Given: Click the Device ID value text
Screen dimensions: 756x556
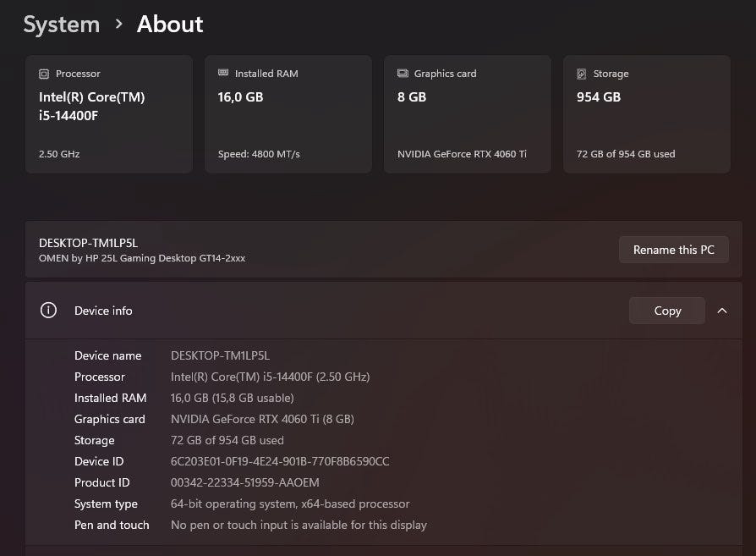Looking at the screenshot, I should (x=280, y=461).
